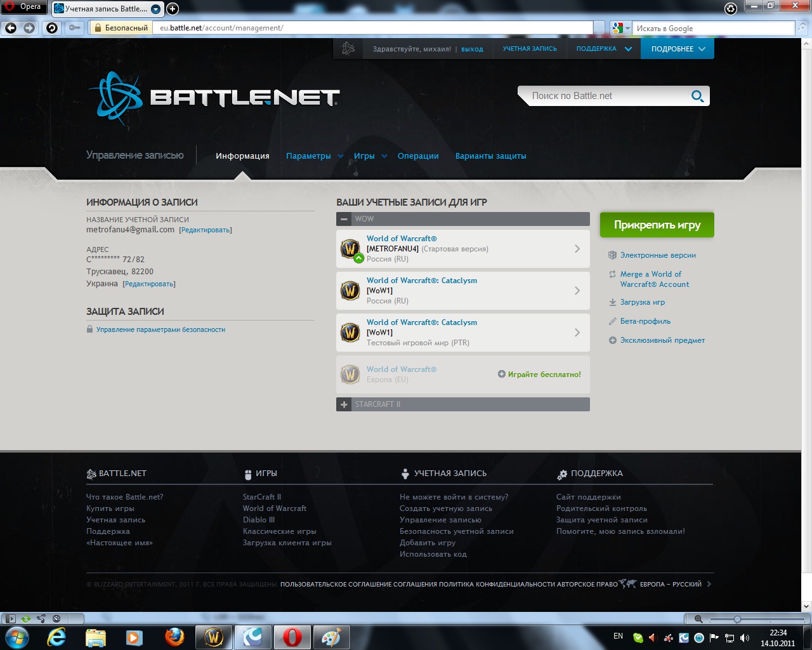Open Windows Media Player from taskbar
This screenshot has width=812, height=650.
(134, 637)
